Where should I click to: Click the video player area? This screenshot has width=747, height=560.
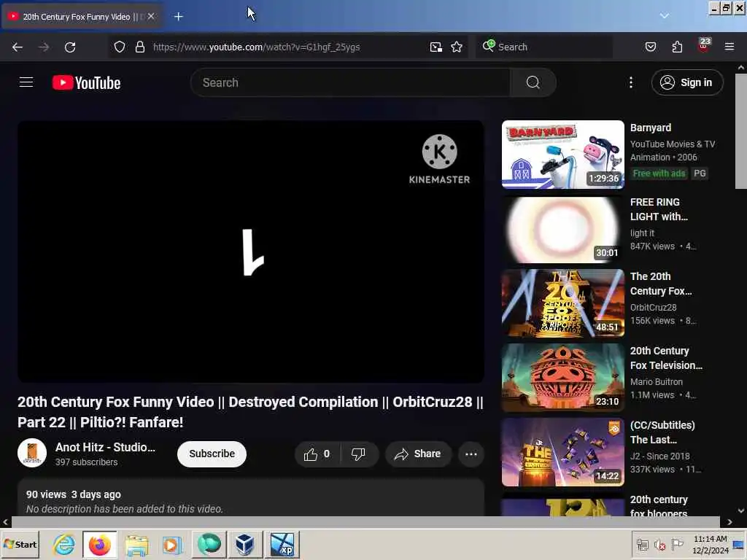point(251,251)
